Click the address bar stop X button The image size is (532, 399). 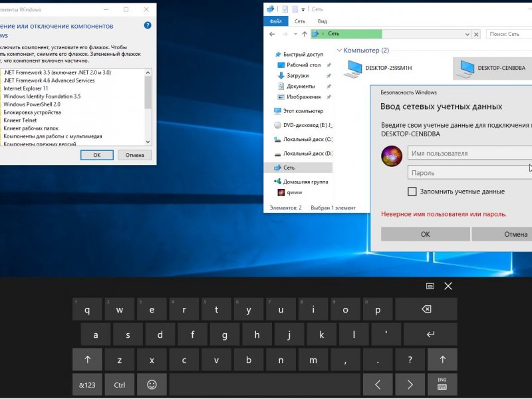click(x=476, y=34)
